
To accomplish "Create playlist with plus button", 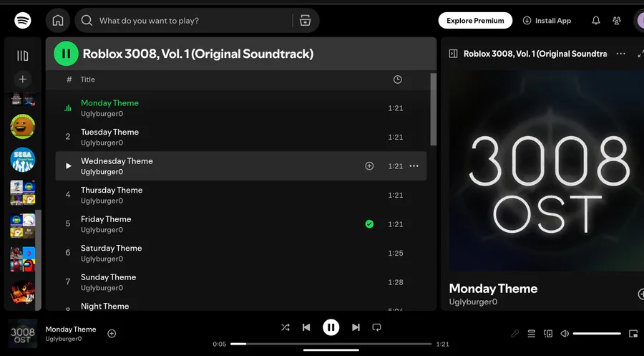I will pos(23,79).
